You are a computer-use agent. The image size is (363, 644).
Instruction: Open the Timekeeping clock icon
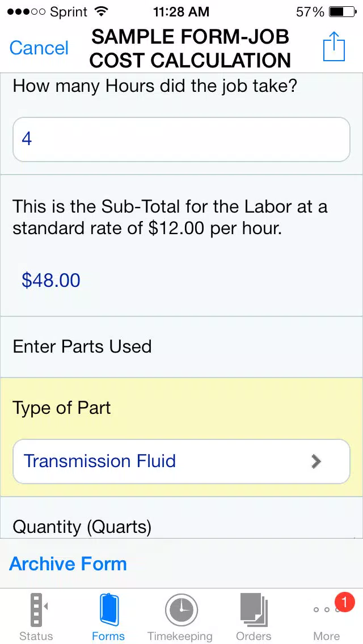pos(181,611)
